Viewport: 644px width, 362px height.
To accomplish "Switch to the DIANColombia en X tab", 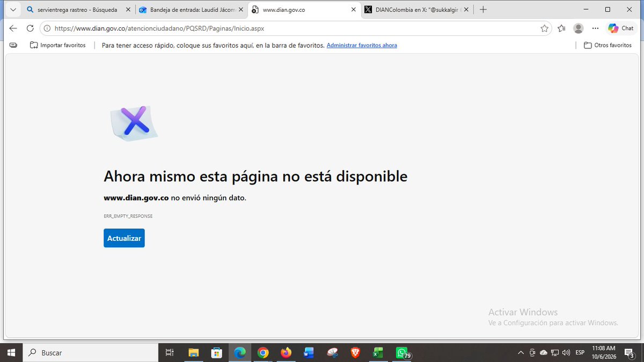I will 417,10.
